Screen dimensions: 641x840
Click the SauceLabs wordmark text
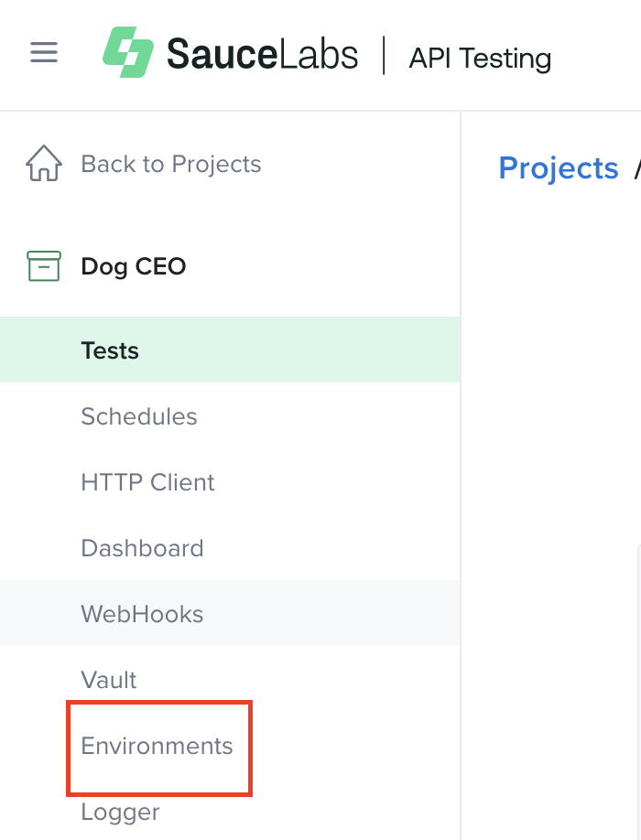coord(262,54)
